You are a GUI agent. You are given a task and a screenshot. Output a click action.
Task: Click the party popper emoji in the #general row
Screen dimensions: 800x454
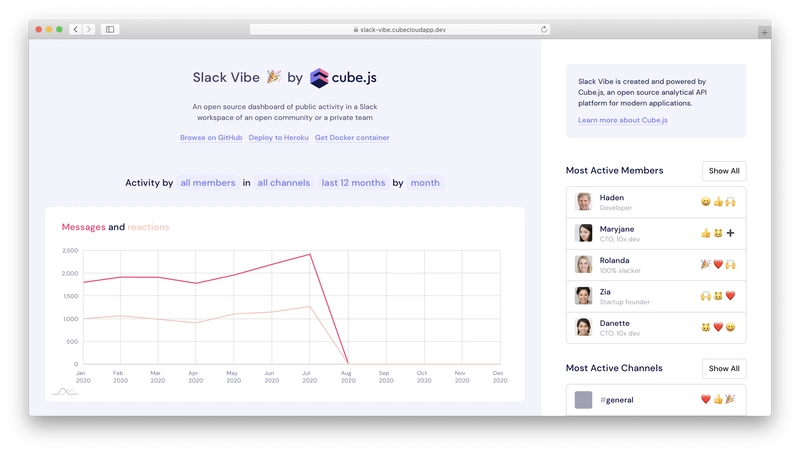tap(731, 399)
